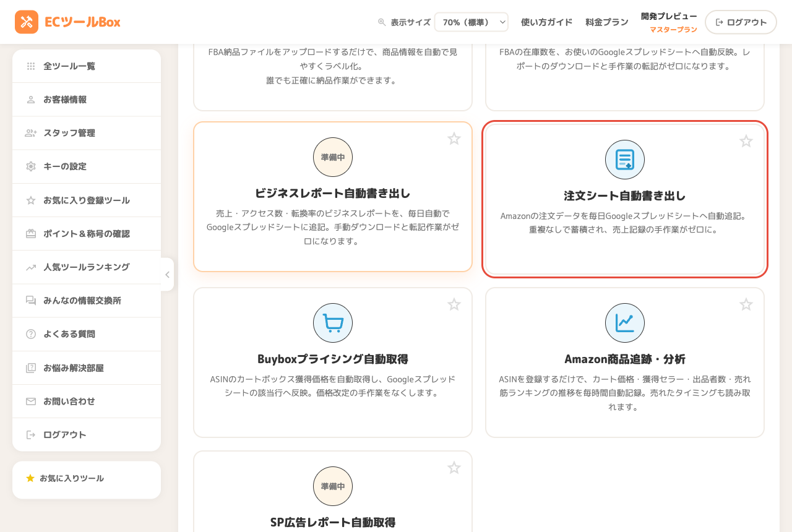Favorite the Buyboxプライシング自動取得 card star

454,304
